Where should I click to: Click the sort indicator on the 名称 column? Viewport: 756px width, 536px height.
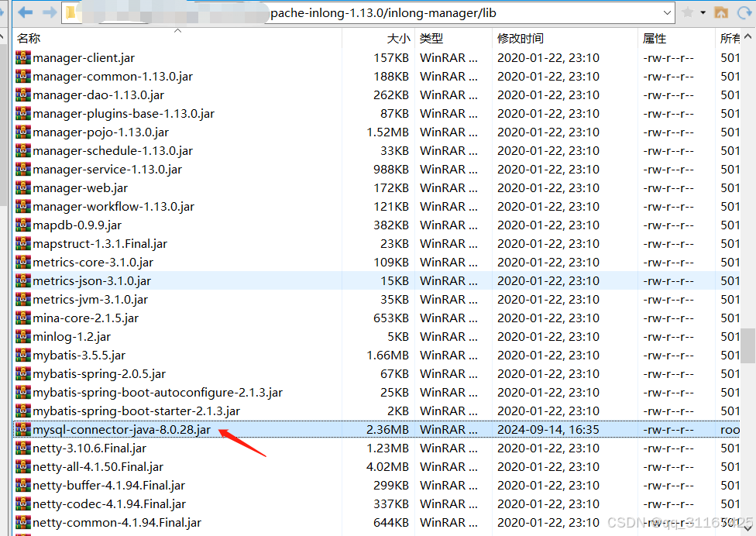[x=177, y=31]
